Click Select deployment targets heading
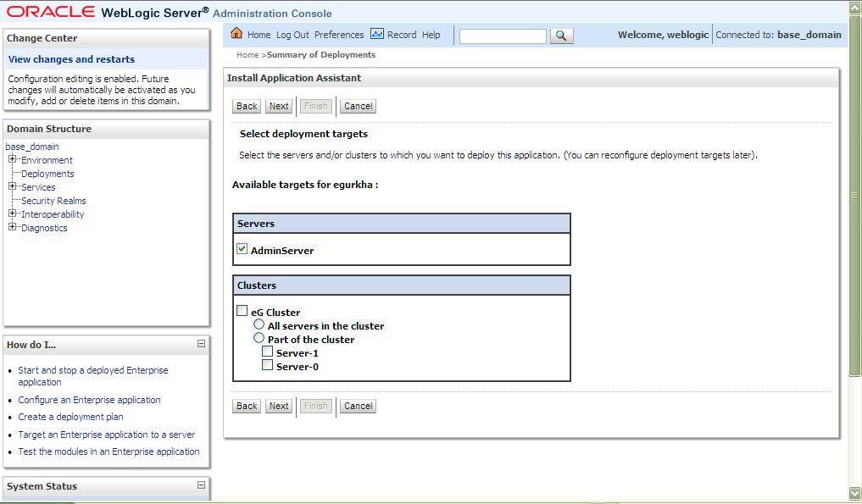 click(x=303, y=134)
